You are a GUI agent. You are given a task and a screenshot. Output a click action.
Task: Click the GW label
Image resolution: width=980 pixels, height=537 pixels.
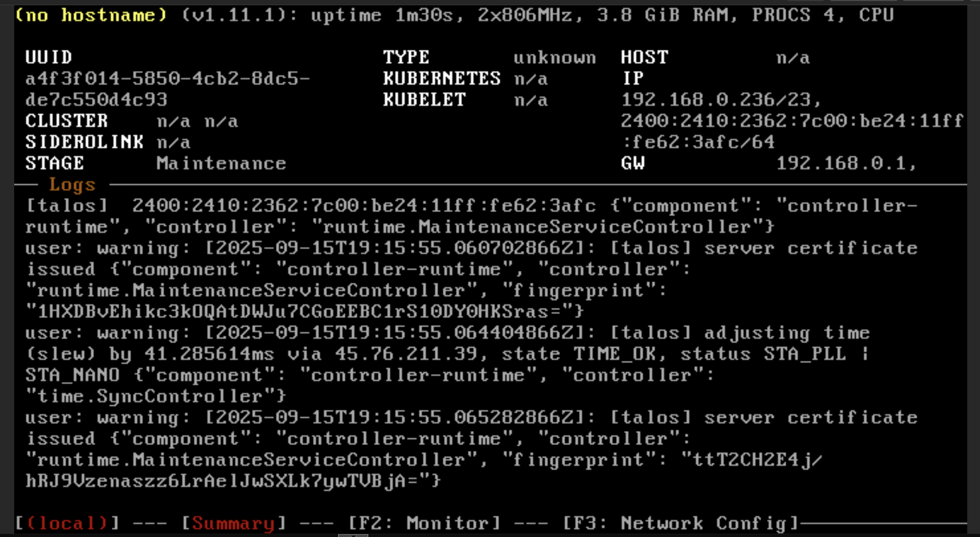(x=633, y=163)
